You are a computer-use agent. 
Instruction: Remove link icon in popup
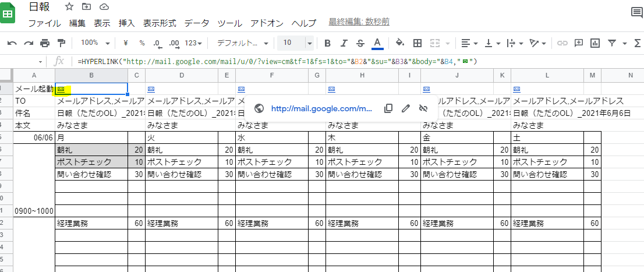pos(423,108)
